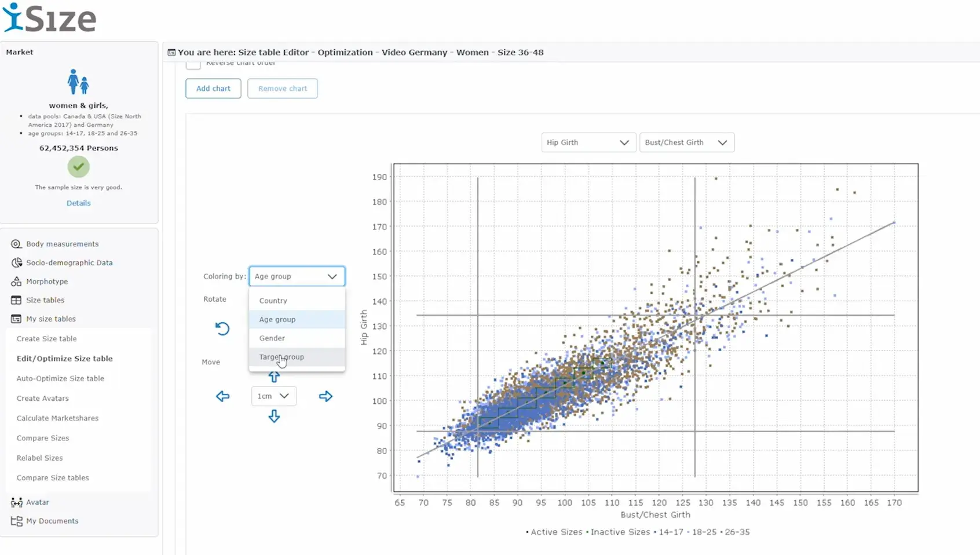Click the move up arrow
The width and height of the screenshot is (980, 555).
point(274,377)
